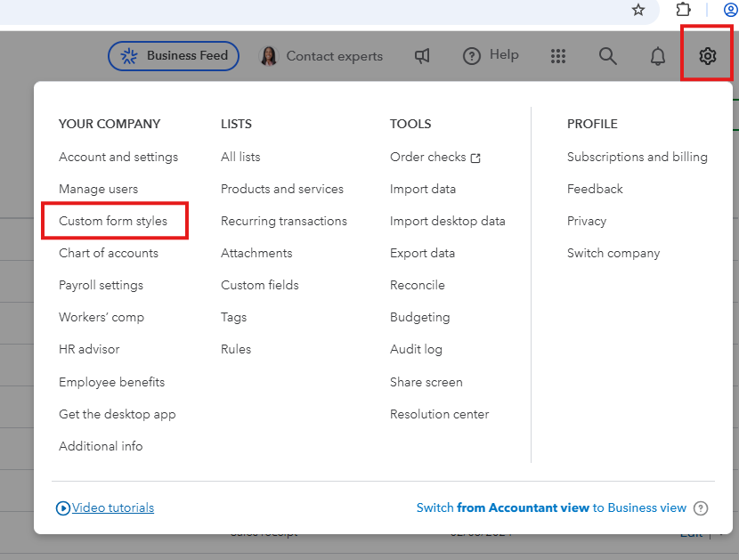Viewport: 739px width, 560px height.
Task: Open the browser profile avatar icon
Action: [x=730, y=10]
